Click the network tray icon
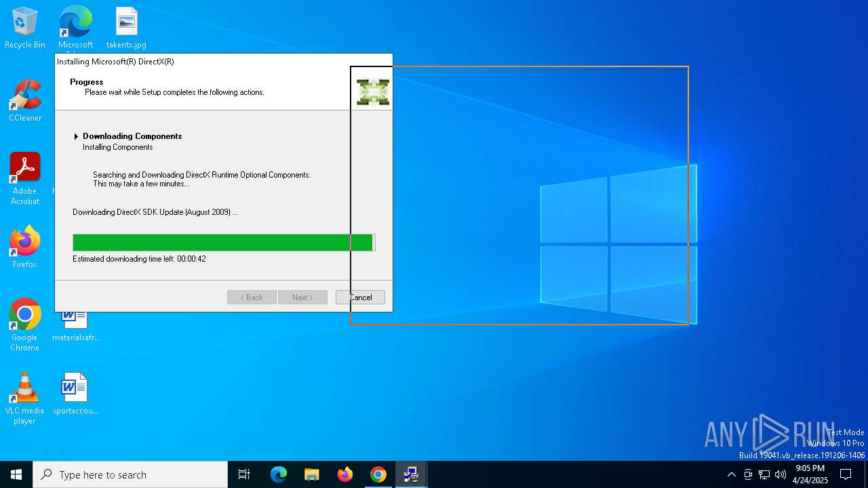 [764, 474]
